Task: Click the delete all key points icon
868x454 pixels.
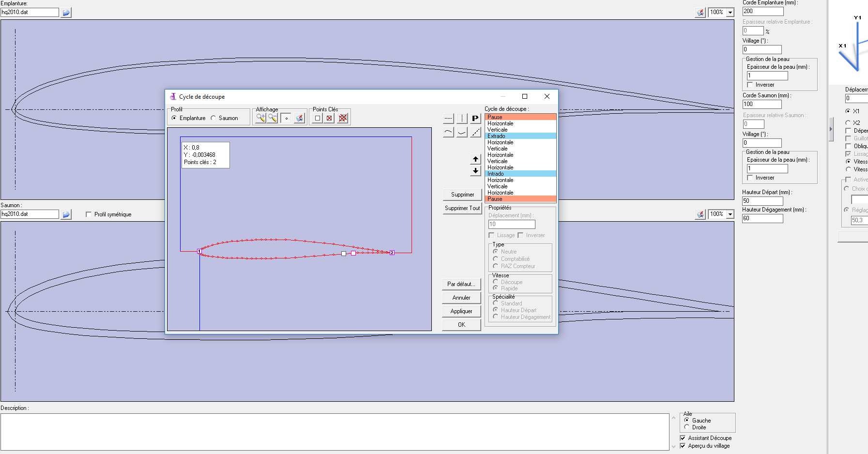Action: 343,118
